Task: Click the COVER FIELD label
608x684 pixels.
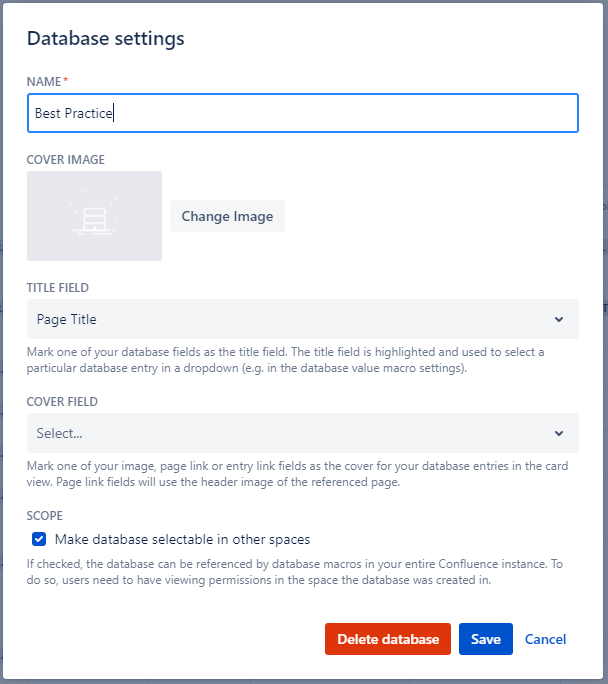Action: coord(62,402)
